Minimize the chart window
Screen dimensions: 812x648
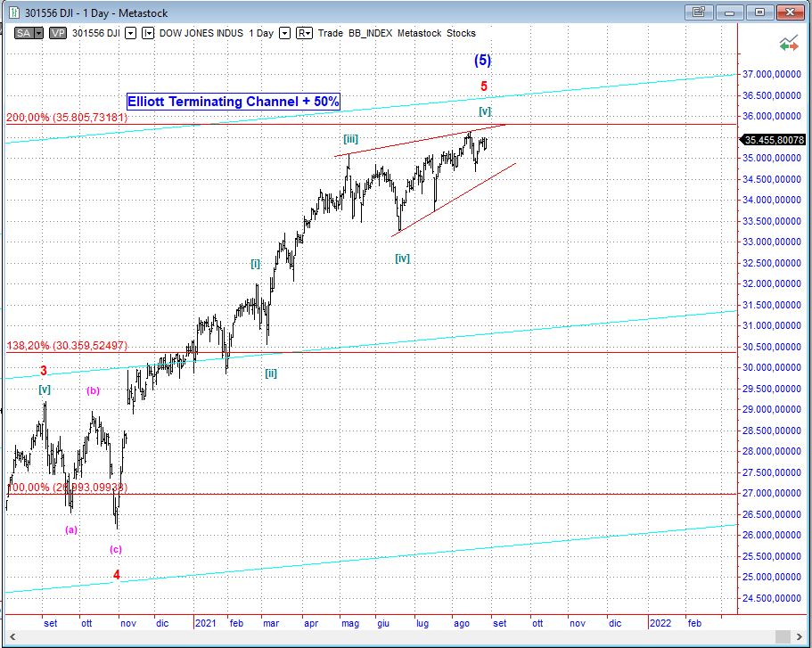click(729, 12)
